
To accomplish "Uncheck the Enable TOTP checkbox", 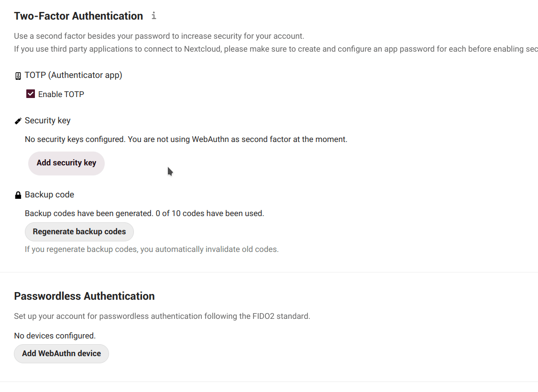I will (31, 94).
